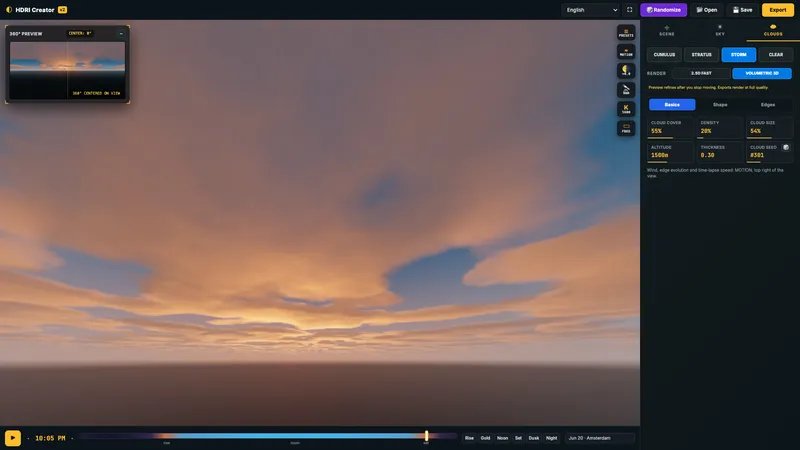Image resolution: width=800 pixels, height=450 pixels.
Task: Open the Jun 20 Amsterdam date location selector
Action: coord(599,438)
